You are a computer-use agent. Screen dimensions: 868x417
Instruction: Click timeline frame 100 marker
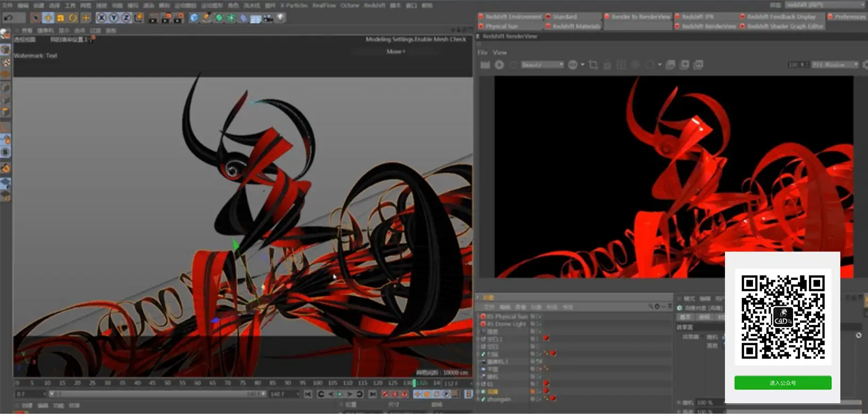(x=318, y=383)
